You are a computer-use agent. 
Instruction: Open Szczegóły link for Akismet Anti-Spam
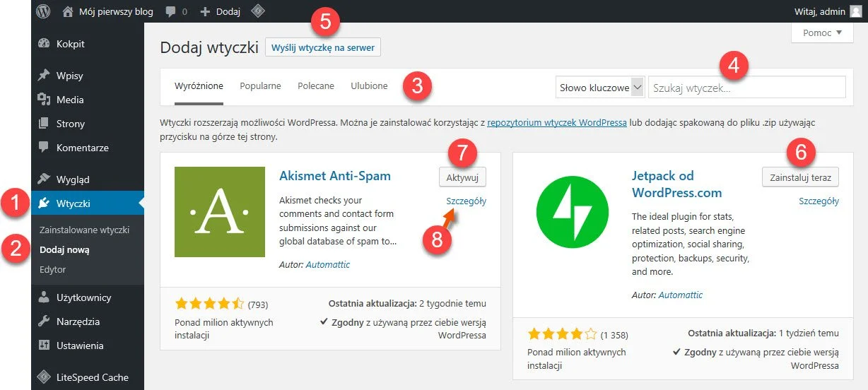[467, 201]
